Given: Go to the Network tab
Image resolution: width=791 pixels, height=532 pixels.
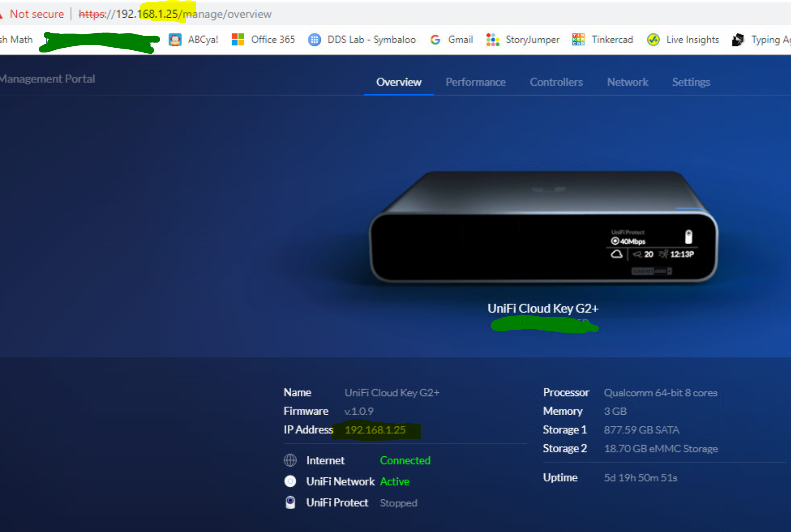Looking at the screenshot, I should 627,82.
